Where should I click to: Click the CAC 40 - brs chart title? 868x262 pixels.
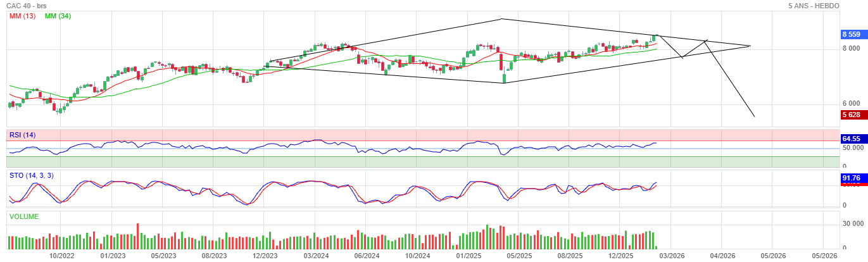click(28, 6)
